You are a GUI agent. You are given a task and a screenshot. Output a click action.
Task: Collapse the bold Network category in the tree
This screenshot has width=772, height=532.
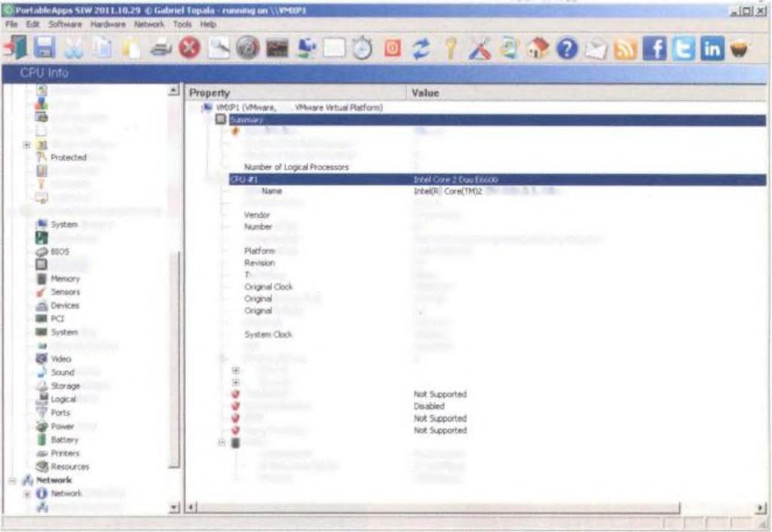(x=12, y=480)
